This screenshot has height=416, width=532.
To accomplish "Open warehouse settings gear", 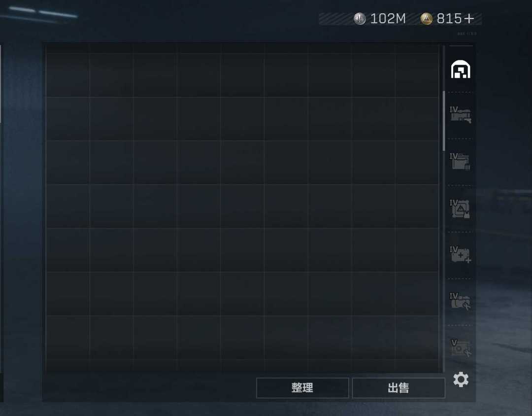I will pyautogui.click(x=461, y=380).
